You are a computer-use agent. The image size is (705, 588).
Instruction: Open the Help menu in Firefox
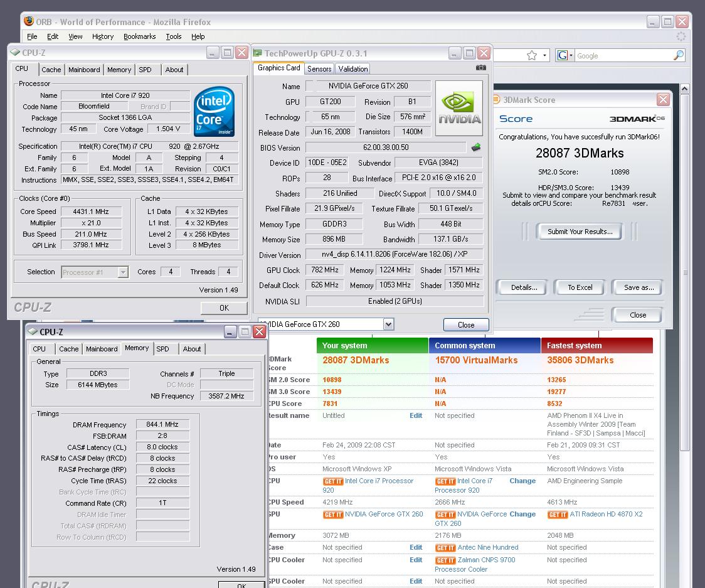coord(198,36)
